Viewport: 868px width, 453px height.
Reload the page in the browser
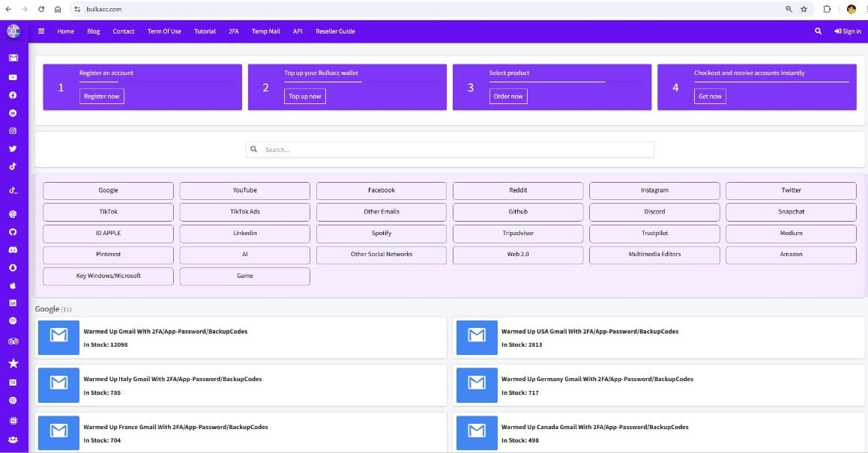click(x=41, y=9)
